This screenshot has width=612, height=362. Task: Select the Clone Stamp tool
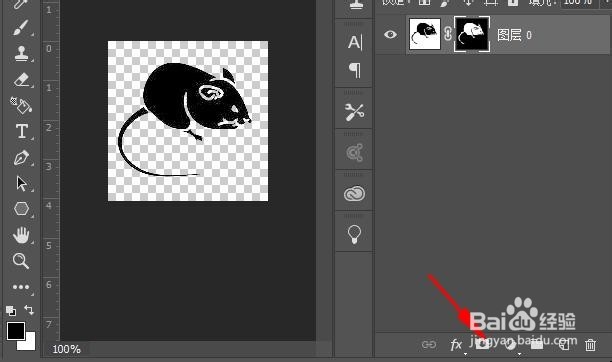[21, 53]
